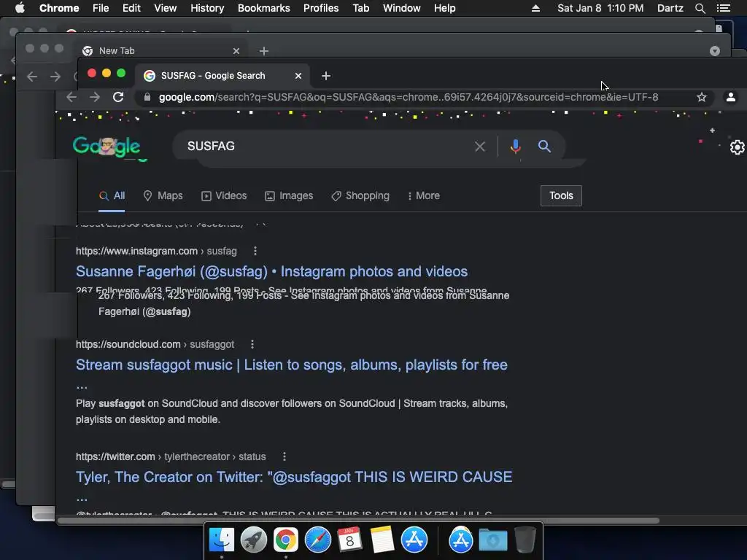This screenshot has height=560, width=747.
Task: Switch to Shopping results
Action: [360, 195]
